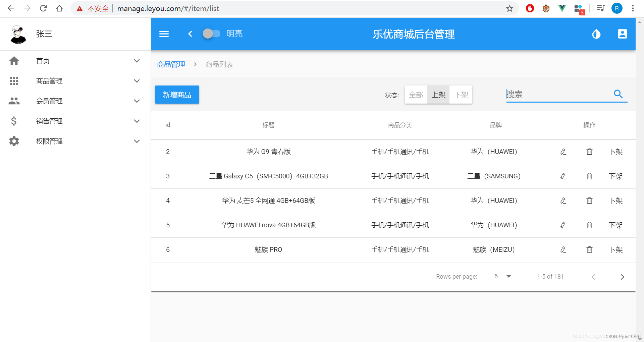The width and height of the screenshot is (644, 342).
Task: Edit the 华为 G9 青春版 row
Action: 563,152
